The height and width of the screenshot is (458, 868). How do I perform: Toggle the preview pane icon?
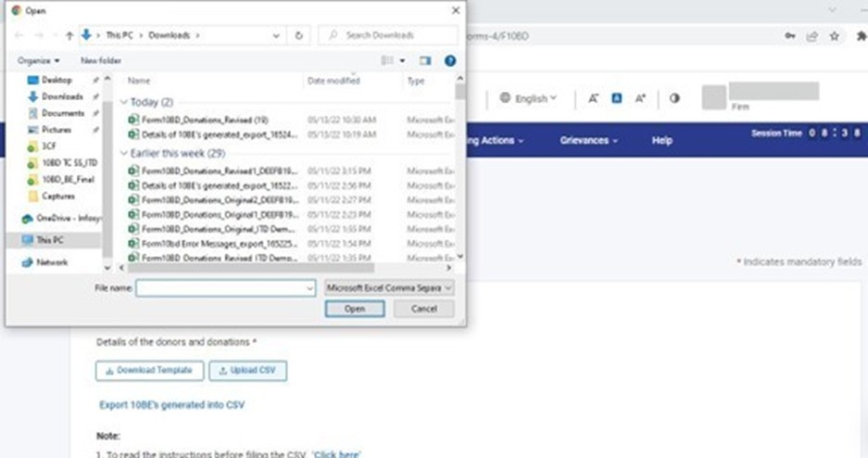pos(425,60)
